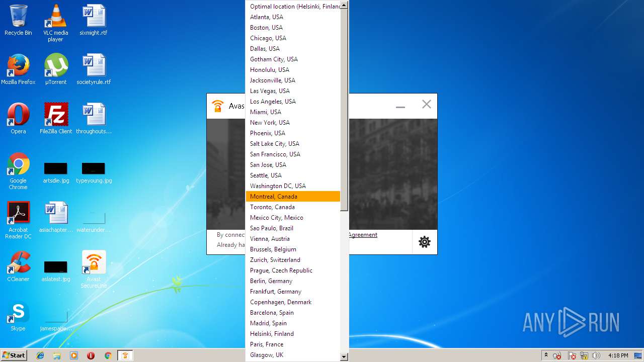Select Avast SecureLine taskbar button
The width and height of the screenshot is (644, 362).
125,355
